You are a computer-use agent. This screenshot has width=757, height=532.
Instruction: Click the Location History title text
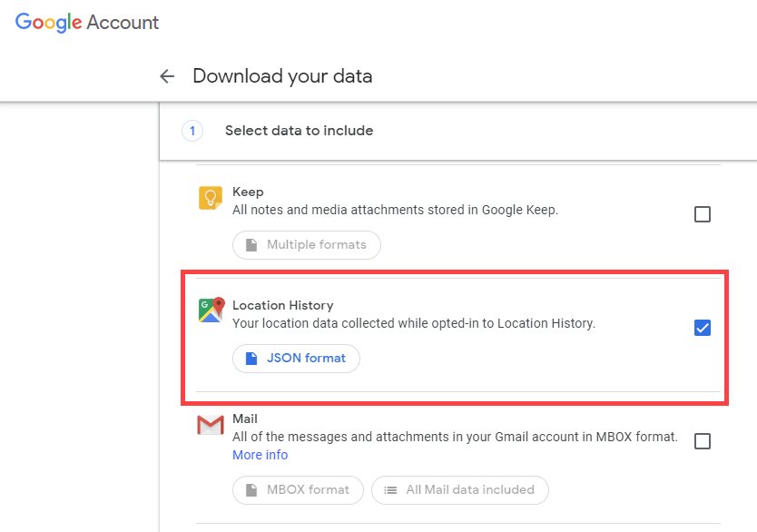tap(283, 305)
